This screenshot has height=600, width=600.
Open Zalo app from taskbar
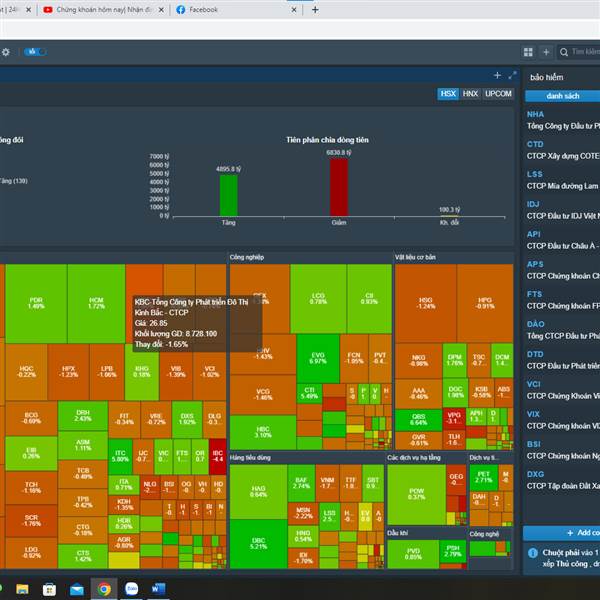tap(131, 589)
